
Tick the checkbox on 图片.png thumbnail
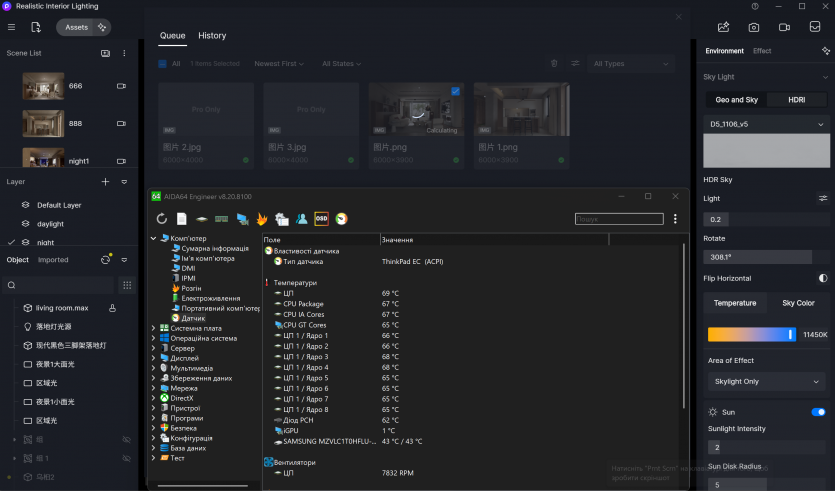(455, 91)
